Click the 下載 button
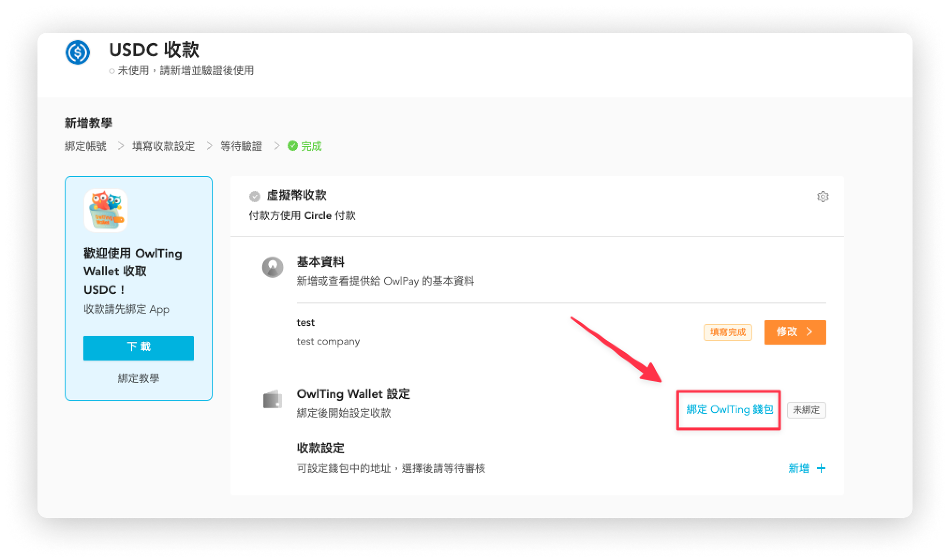Image resolution: width=950 pixels, height=560 pixels. [139, 348]
